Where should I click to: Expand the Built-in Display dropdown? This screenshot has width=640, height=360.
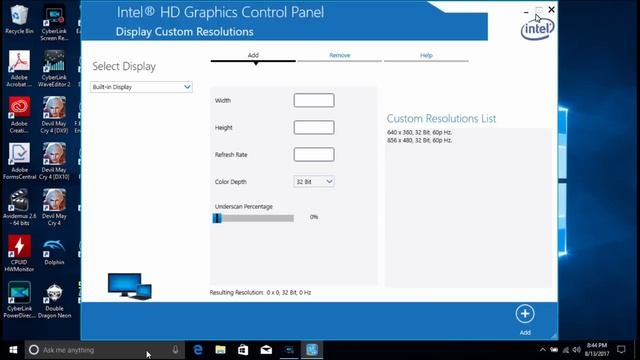[x=141, y=87]
